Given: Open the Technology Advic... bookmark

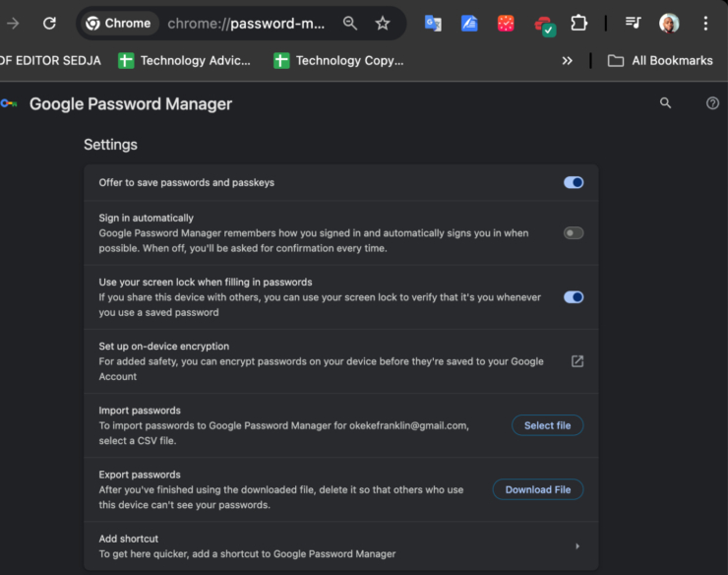Looking at the screenshot, I should (184, 60).
